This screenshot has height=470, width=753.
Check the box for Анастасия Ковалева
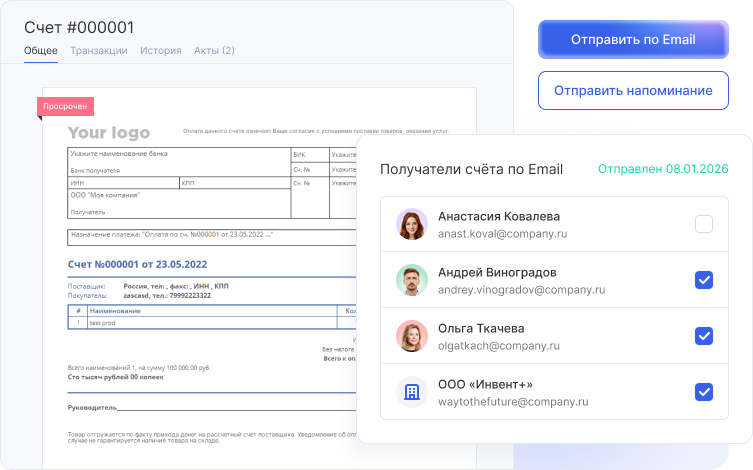coord(704,224)
